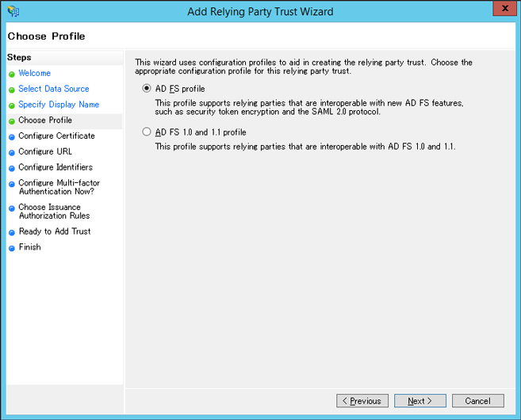The image size is (521, 420).
Task: Click the Next button
Action: pos(420,401)
